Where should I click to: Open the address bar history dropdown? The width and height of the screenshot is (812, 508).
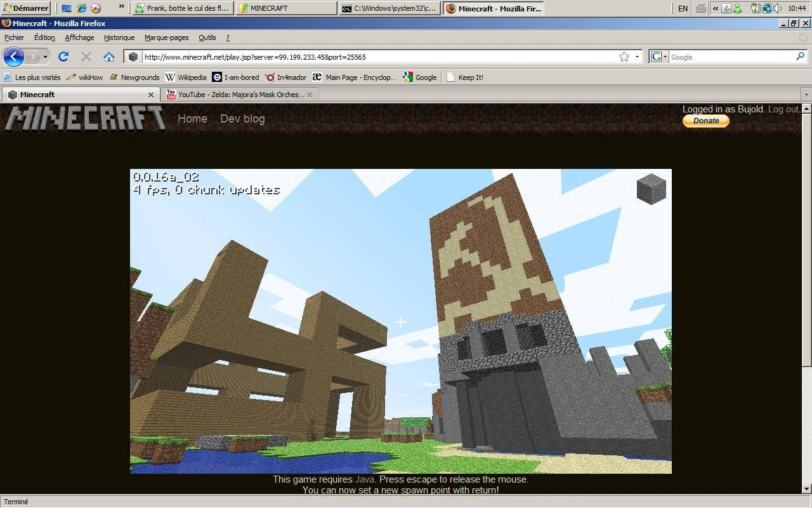[x=637, y=57]
